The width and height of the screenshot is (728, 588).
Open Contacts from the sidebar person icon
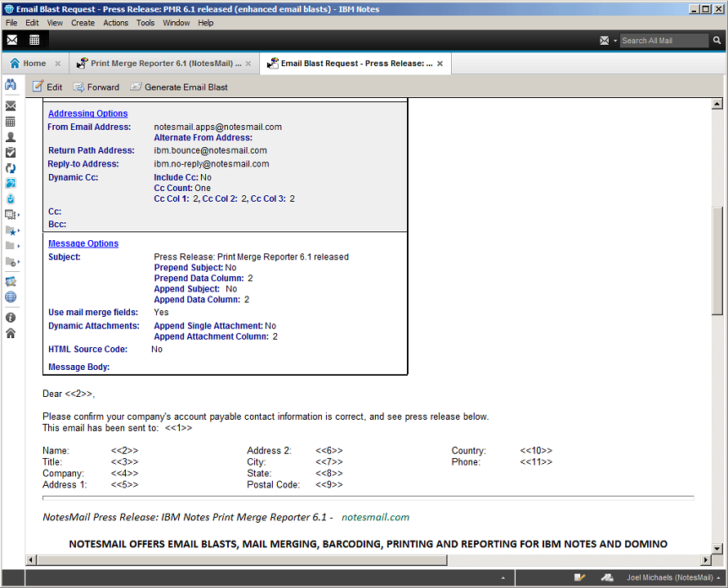pos(11,137)
